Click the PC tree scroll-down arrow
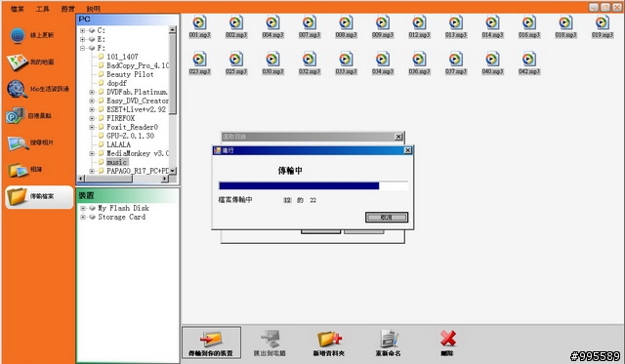Screen dimensions: 625x364 pyautogui.click(x=173, y=171)
